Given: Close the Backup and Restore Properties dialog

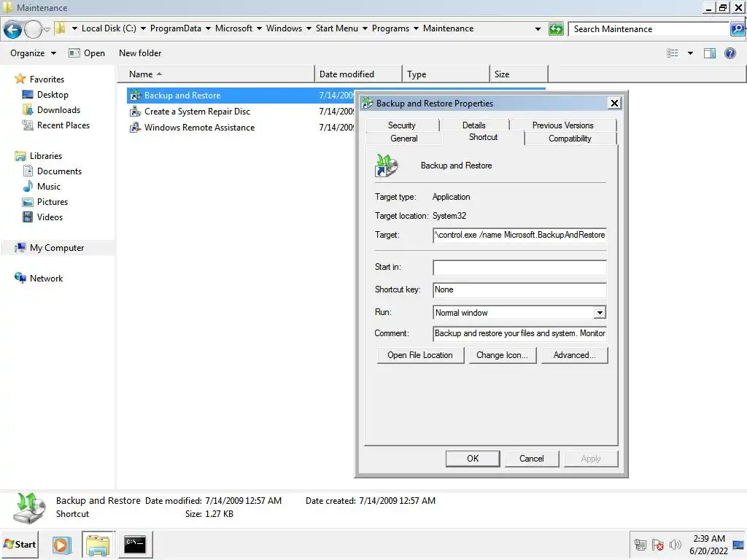Looking at the screenshot, I should [614, 104].
